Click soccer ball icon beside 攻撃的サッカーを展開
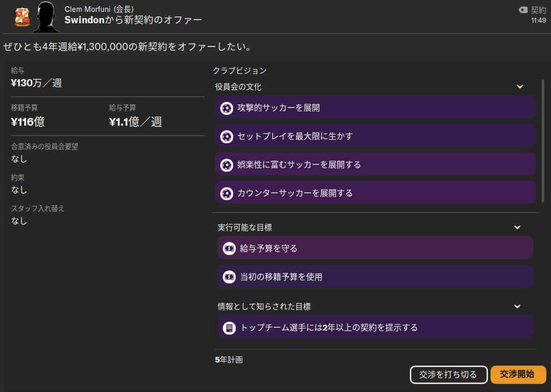 (x=226, y=108)
